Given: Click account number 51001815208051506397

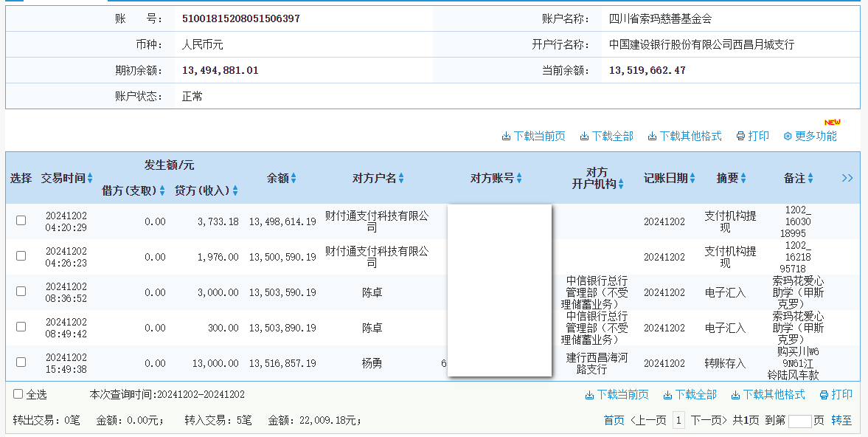Looking at the screenshot, I should (x=241, y=19).
